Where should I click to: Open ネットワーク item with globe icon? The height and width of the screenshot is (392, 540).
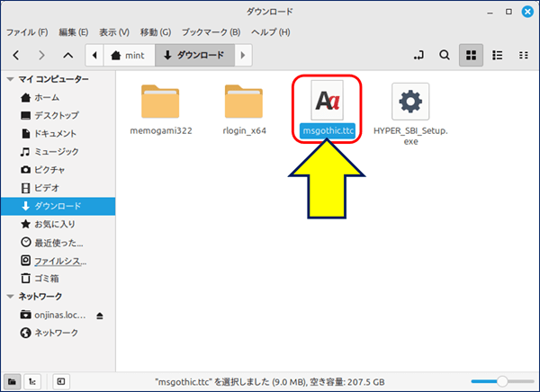click(x=58, y=333)
